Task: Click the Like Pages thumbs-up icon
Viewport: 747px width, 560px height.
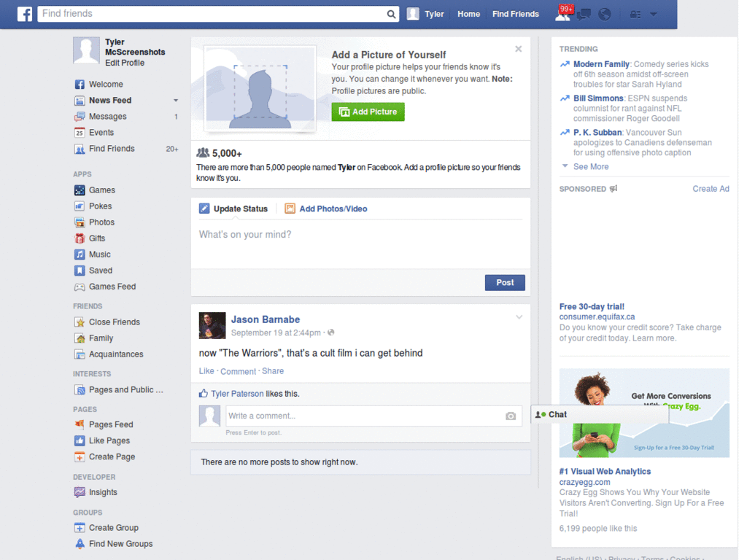Action: click(x=80, y=441)
